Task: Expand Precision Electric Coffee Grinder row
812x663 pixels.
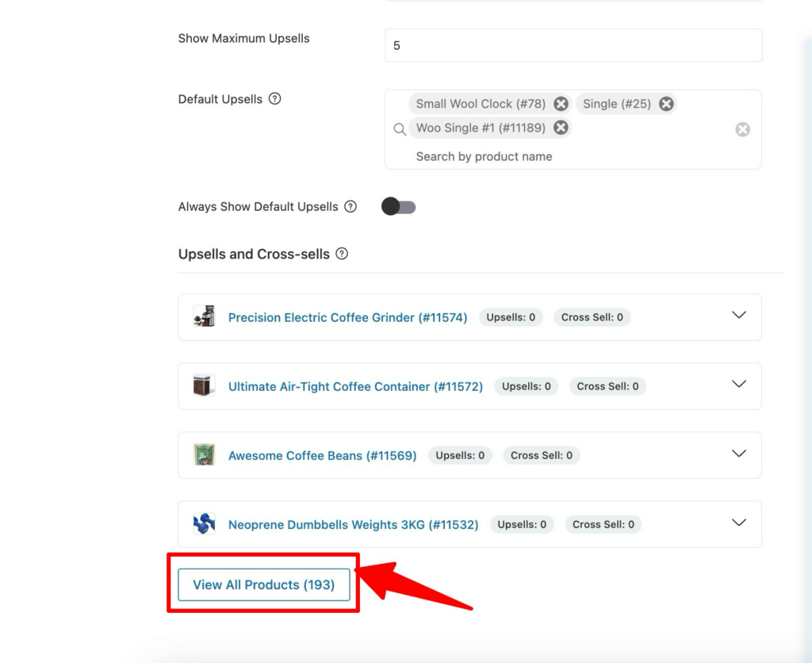Action: click(738, 316)
